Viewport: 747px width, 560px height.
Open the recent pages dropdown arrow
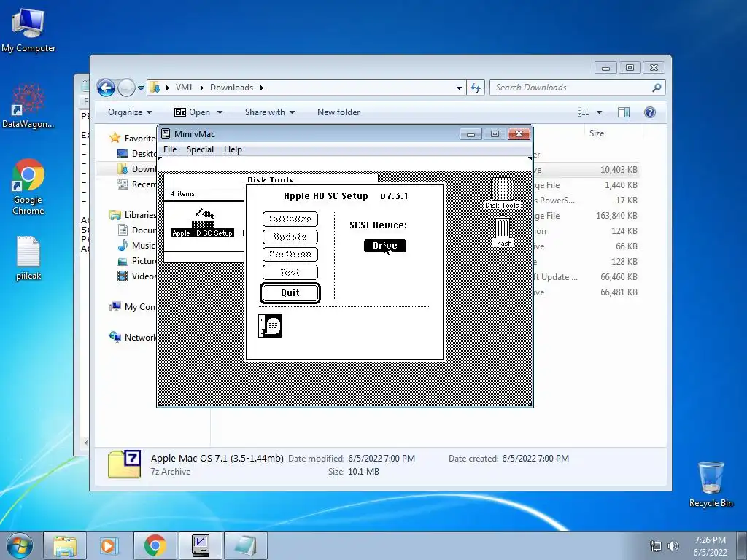pos(141,88)
